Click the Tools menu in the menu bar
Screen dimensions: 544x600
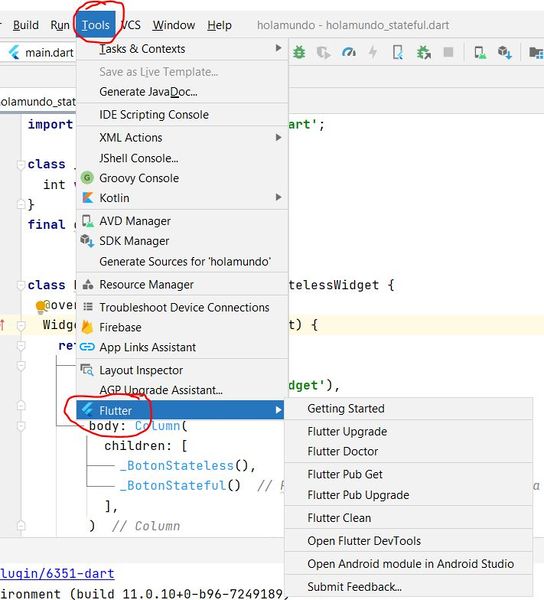(96, 25)
